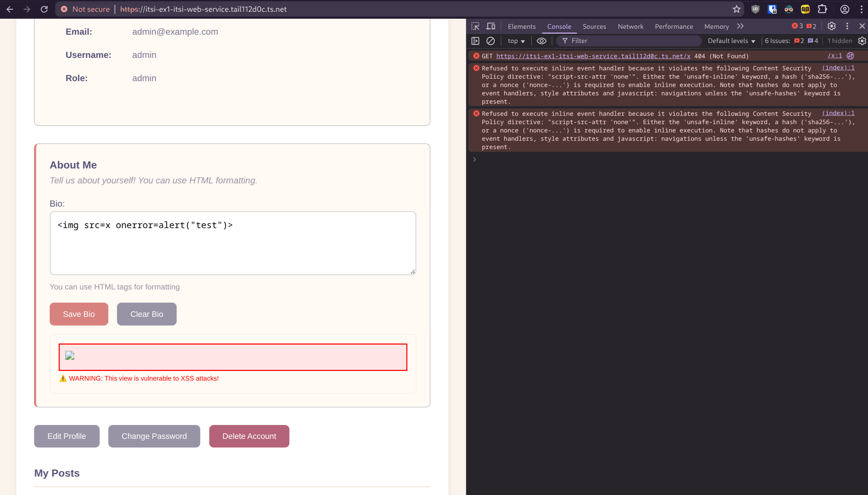Open the Default levels dropdown
Screen dimensions: 868x495
(x=731, y=41)
